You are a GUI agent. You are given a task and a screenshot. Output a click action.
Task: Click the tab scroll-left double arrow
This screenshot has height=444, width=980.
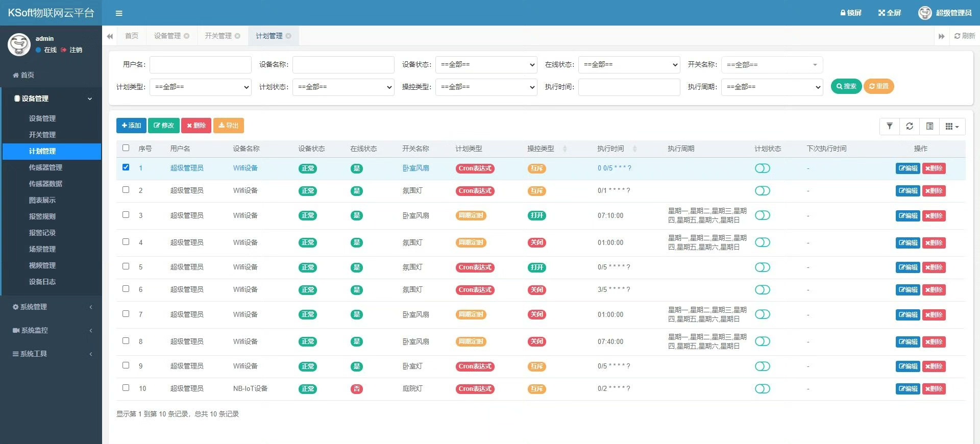110,36
